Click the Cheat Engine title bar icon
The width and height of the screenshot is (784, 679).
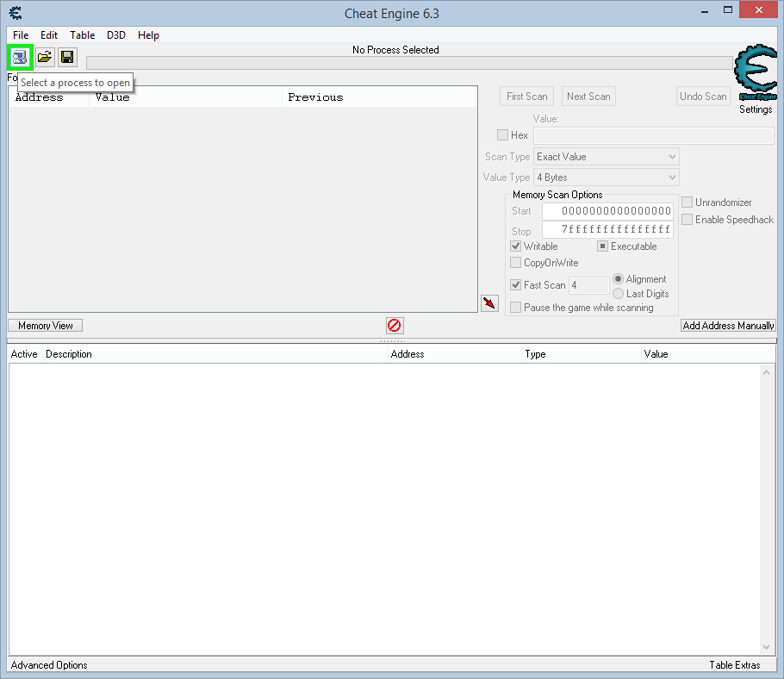point(16,13)
